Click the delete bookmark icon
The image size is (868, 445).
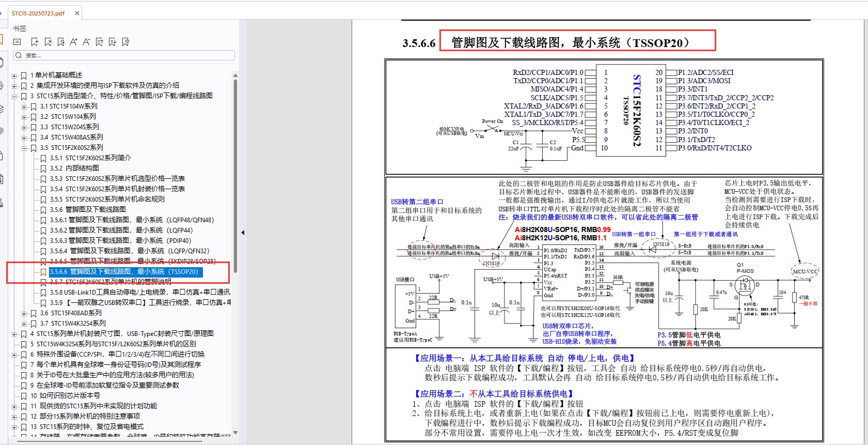coord(48,42)
